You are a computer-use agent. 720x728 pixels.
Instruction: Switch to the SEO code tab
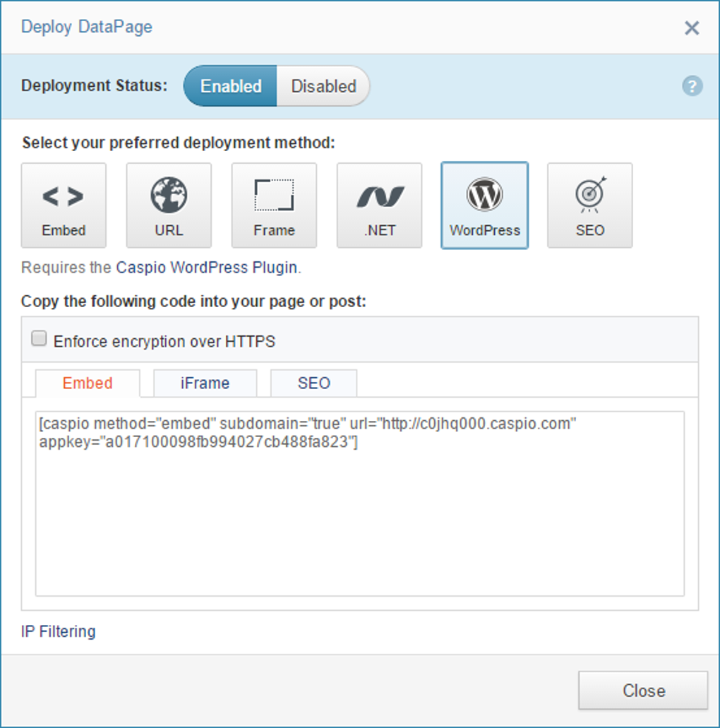(x=313, y=383)
